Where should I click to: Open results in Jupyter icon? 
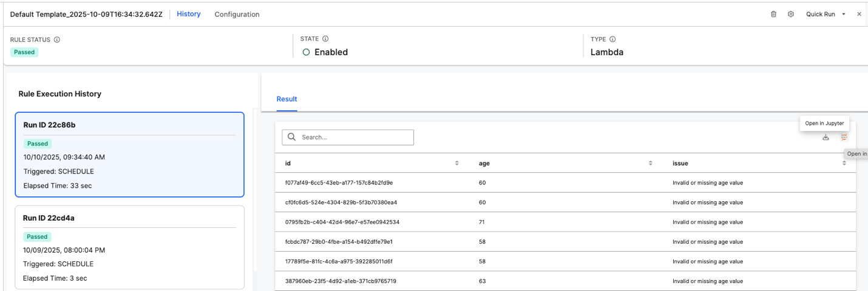[x=844, y=138]
